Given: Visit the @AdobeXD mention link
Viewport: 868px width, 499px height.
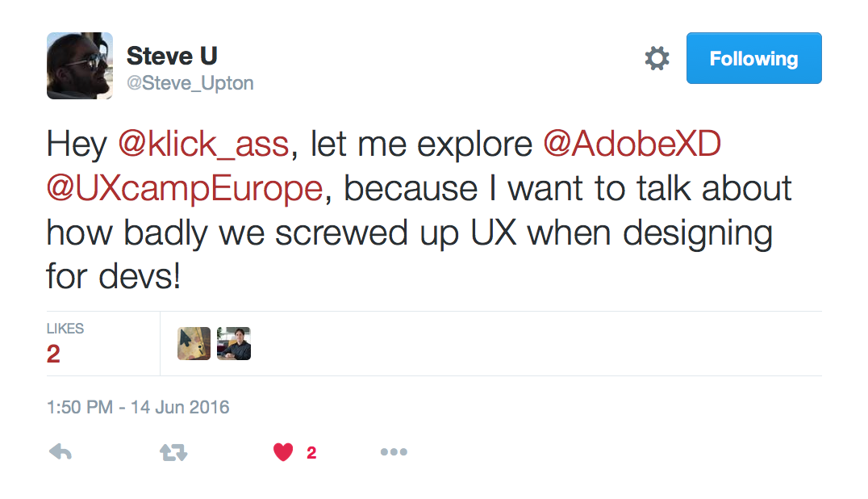Looking at the screenshot, I should (632, 144).
